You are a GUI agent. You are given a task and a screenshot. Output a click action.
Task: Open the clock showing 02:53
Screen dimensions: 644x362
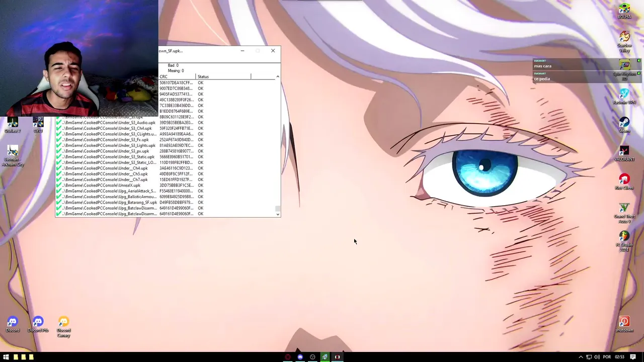tap(619, 357)
